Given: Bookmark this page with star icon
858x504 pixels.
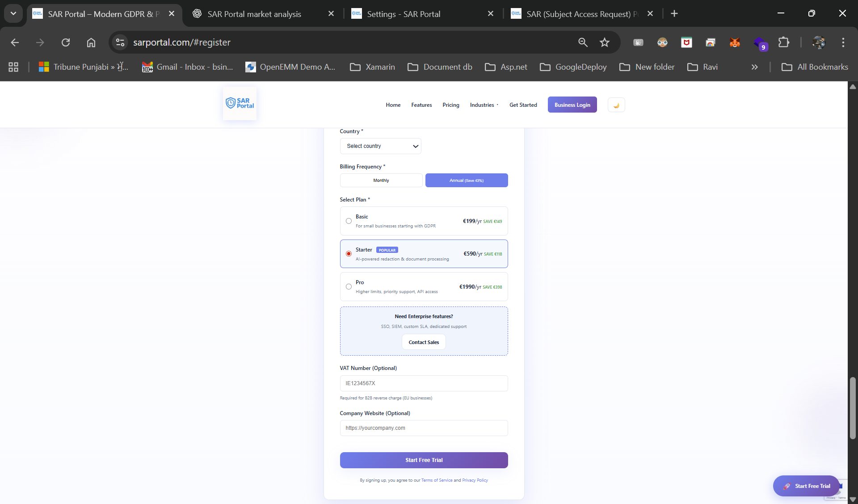Looking at the screenshot, I should [605, 42].
